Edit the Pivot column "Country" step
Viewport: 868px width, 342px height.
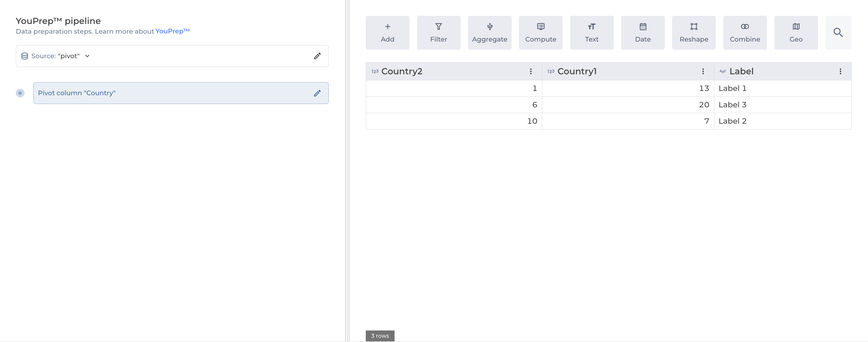tap(317, 93)
